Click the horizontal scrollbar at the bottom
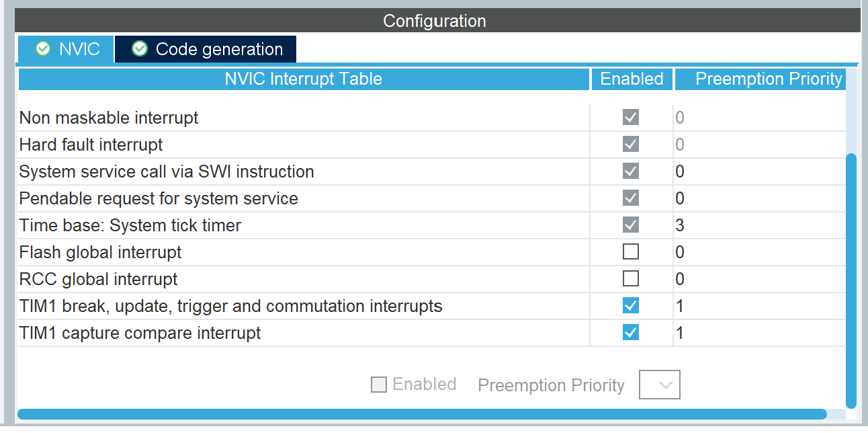The image size is (868, 433). (422, 414)
